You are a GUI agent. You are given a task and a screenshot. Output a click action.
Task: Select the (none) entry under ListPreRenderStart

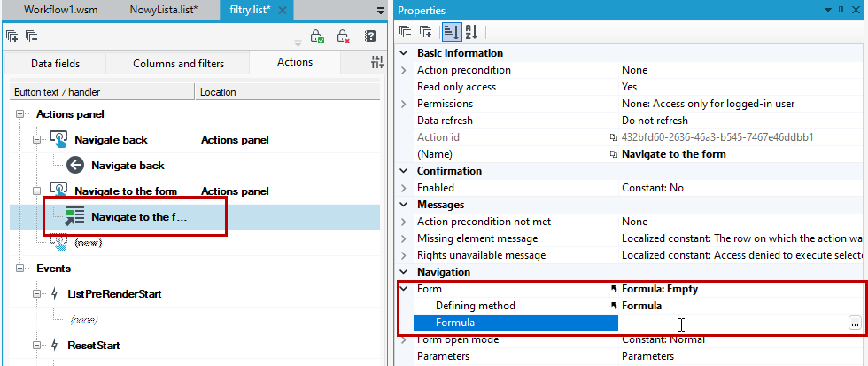tap(84, 320)
